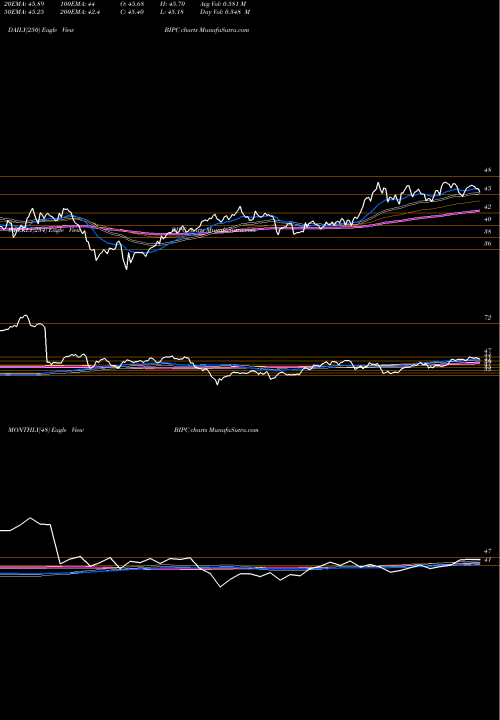Click the 40 price axis label
Screen dimensions: 500x720
tap(487, 219)
